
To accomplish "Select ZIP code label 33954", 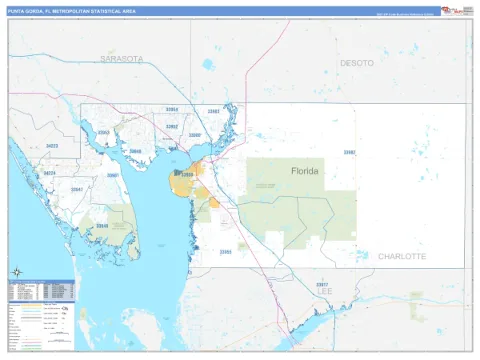I will coord(172,109).
